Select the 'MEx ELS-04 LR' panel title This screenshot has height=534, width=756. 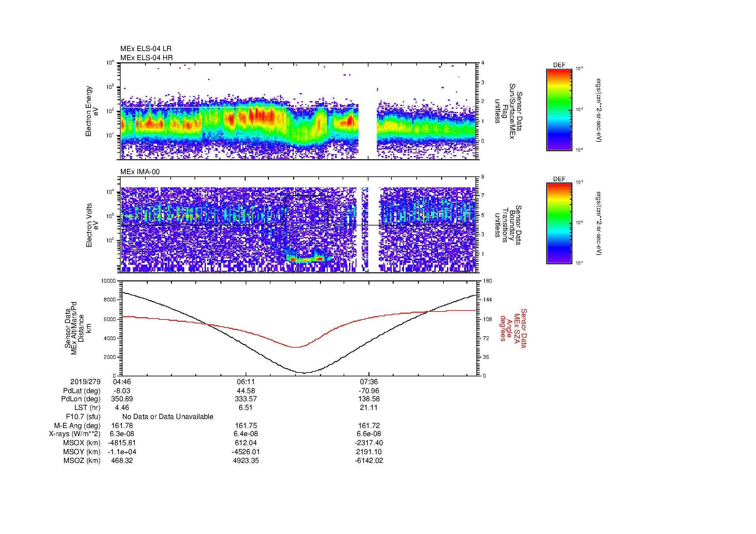click(x=146, y=49)
